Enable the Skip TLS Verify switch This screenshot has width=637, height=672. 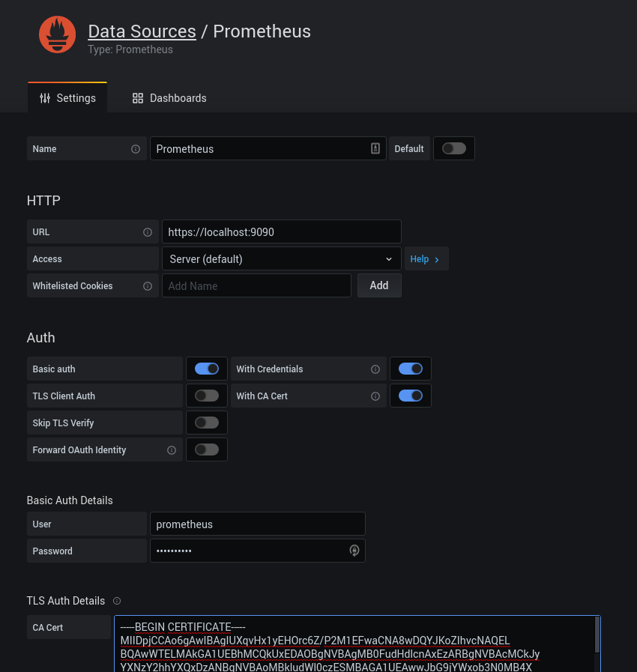click(x=207, y=423)
